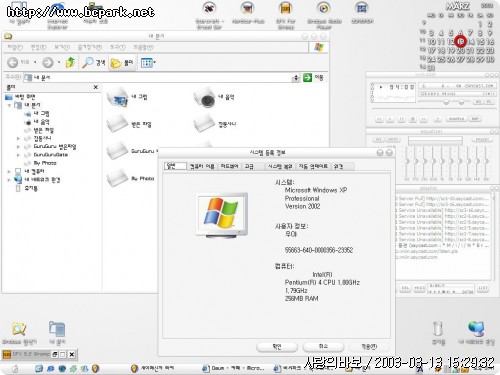Screen dimensions: 500x375
Task: Switch to 시스템 복원 tab in System Properties
Action: [x=280, y=166]
